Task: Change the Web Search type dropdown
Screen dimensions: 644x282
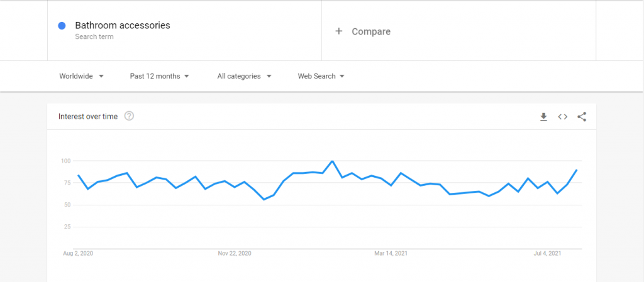Action: (x=321, y=76)
